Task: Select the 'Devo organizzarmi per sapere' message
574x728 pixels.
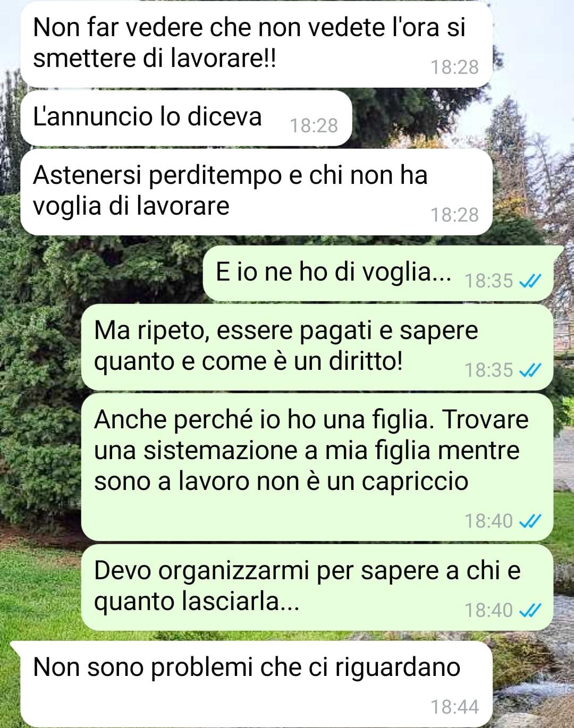Action: (317, 587)
